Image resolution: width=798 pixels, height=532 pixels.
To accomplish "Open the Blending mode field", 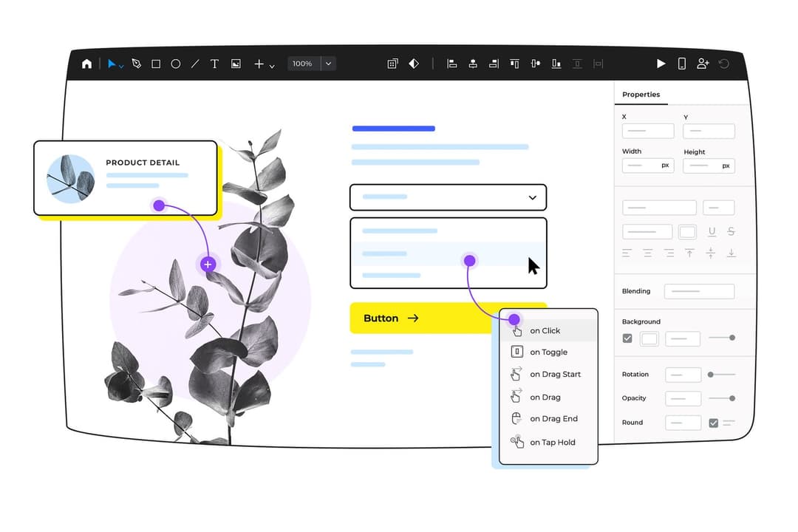I will point(699,291).
